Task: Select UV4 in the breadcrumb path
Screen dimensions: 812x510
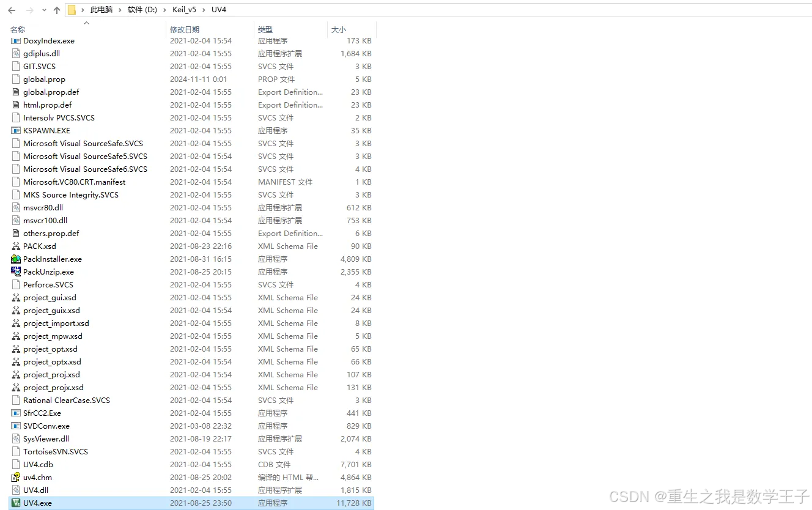Action: coord(218,10)
